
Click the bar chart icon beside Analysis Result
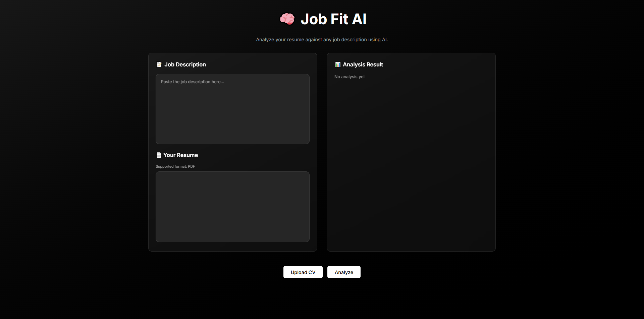pos(338,64)
